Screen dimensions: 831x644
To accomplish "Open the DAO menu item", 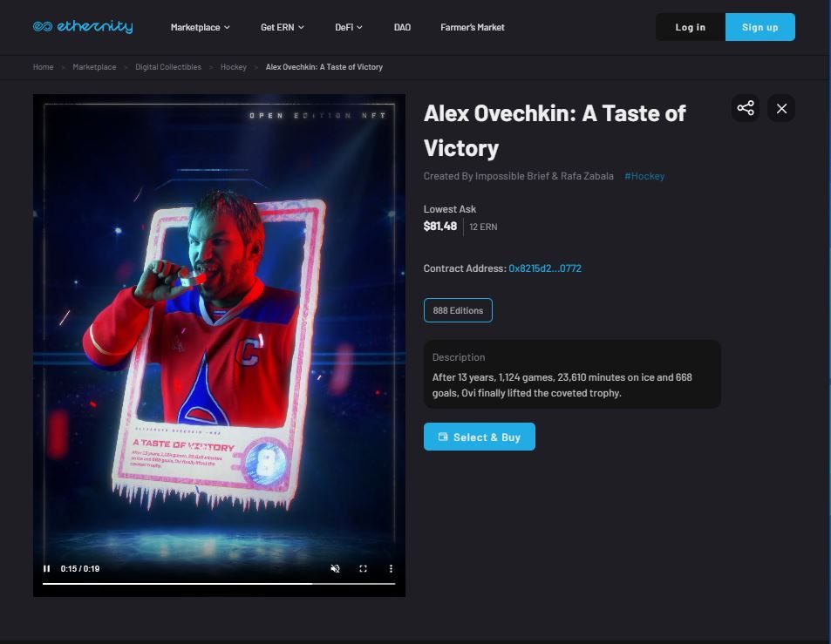I will tap(402, 27).
